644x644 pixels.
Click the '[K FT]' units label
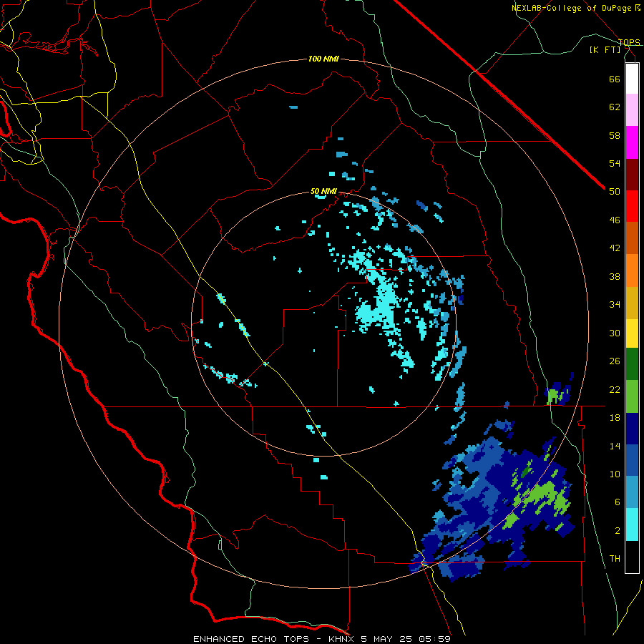(605, 49)
